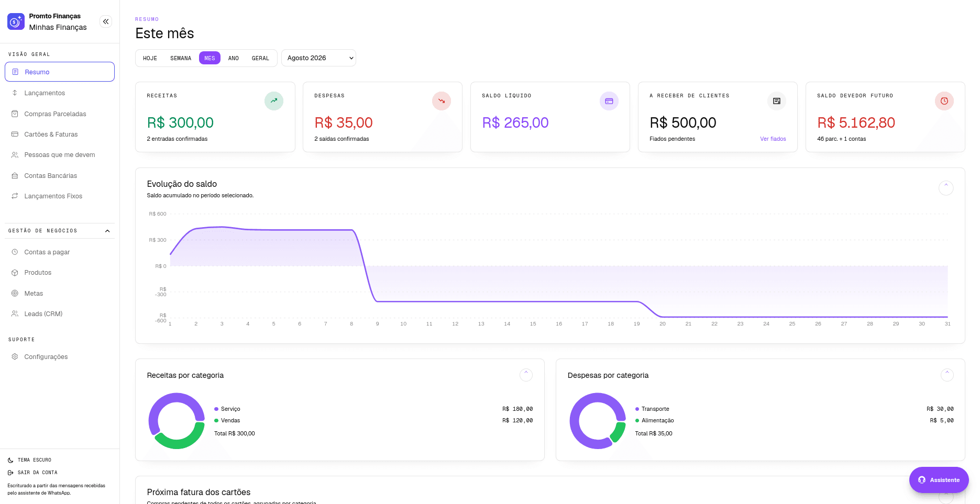Open the Agosto 2026 month dropdown
Screen dimensions: 980x504
coord(318,58)
